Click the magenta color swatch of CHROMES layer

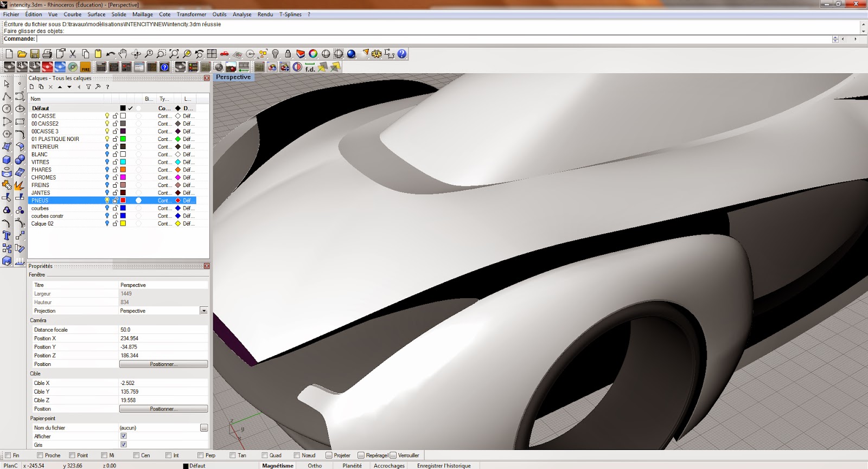coord(123,177)
